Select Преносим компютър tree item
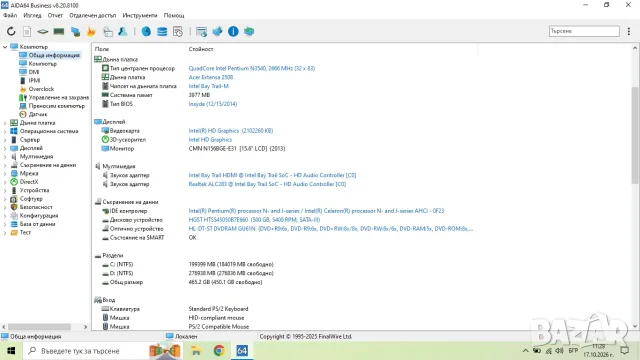Screen dimensions: 640x360 57,106
